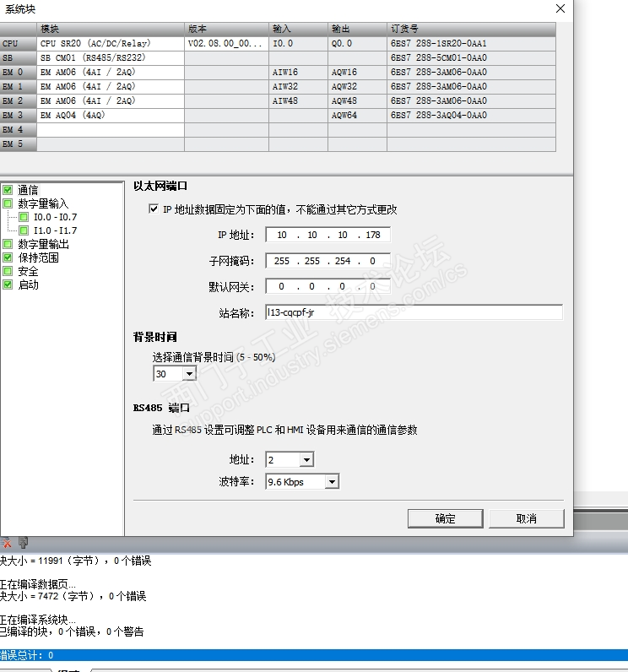Click the EM AQ04 (4AQ) module cell
The image size is (628, 672).
111,116
